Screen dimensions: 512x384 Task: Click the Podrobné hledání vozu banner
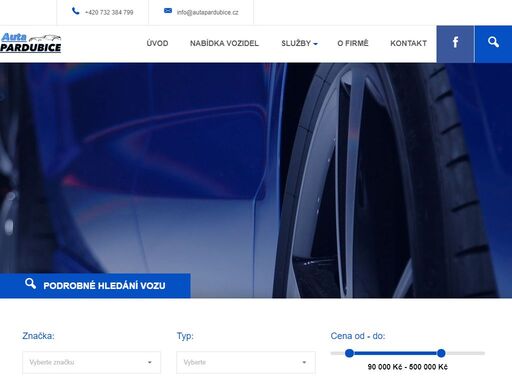(x=95, y=286)
